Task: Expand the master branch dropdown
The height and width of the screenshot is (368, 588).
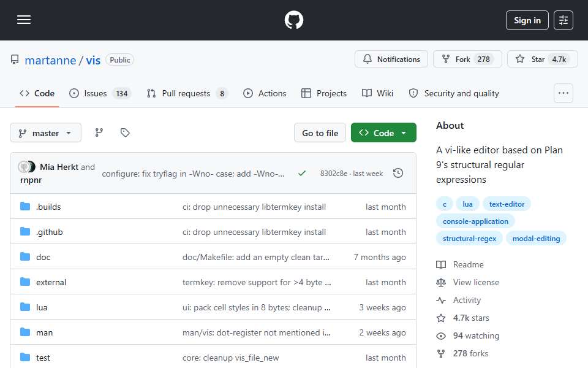Action: pyautogui.click(x=45, y=133)
